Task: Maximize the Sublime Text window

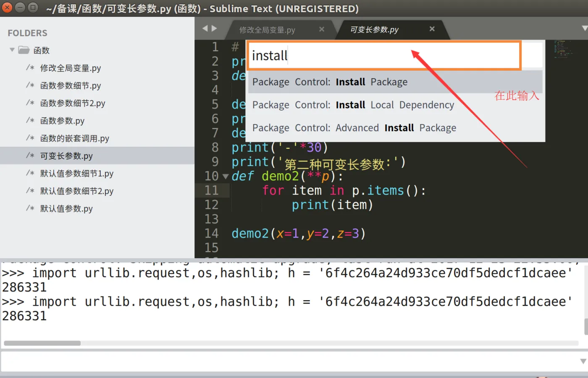Action: coord(33,8)
